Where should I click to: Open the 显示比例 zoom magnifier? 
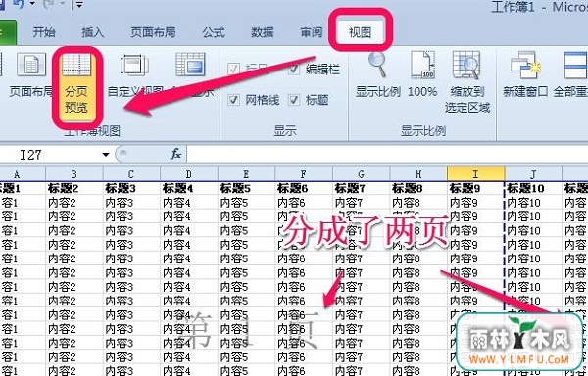click(378, 74)
